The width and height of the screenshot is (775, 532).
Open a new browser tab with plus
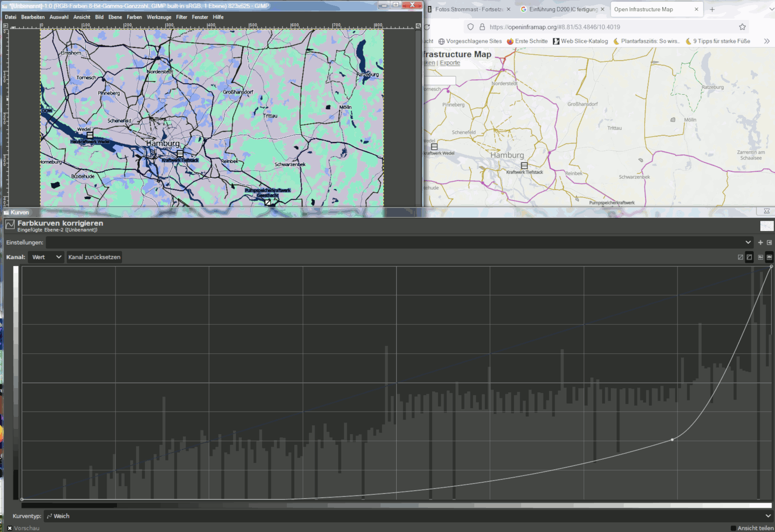712,9
